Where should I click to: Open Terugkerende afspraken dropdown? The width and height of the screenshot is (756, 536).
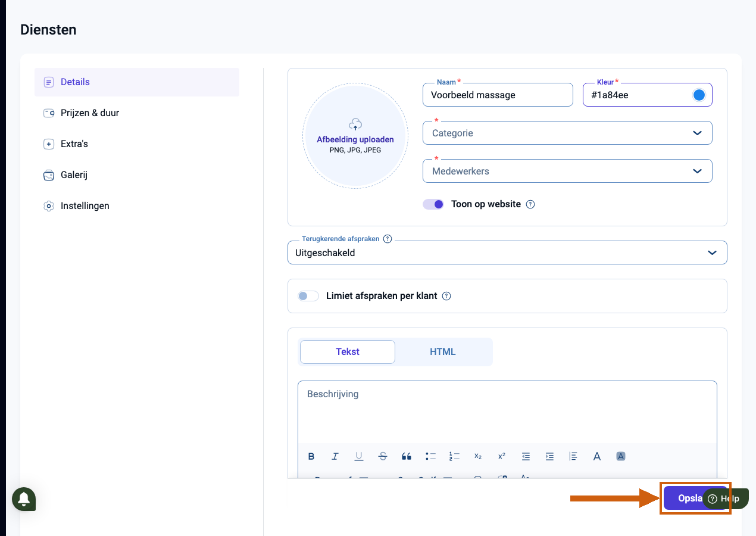[x=507, y=253]
